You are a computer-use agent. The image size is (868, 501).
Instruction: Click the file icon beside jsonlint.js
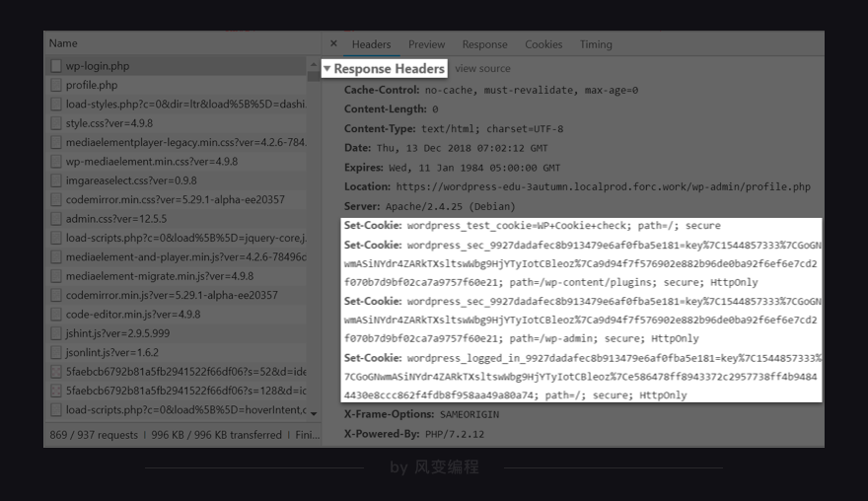tap(56, 353)
